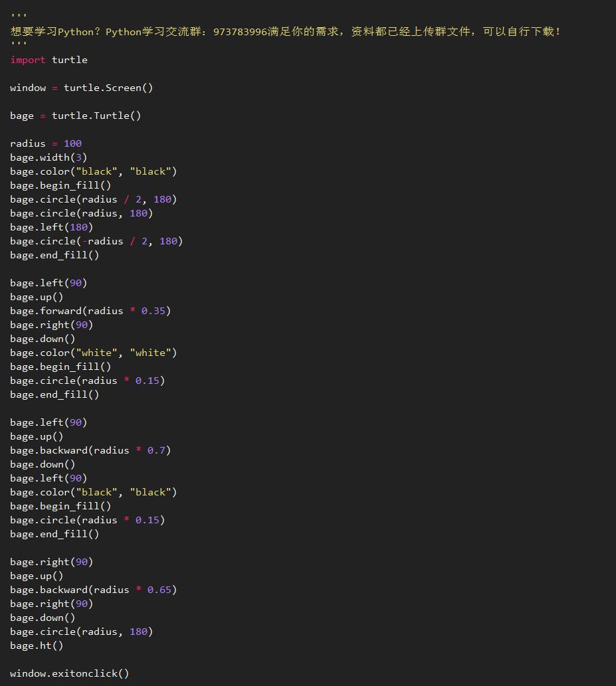Click the bage.circle(radius / 2, 180) line

tap(93, 199)
